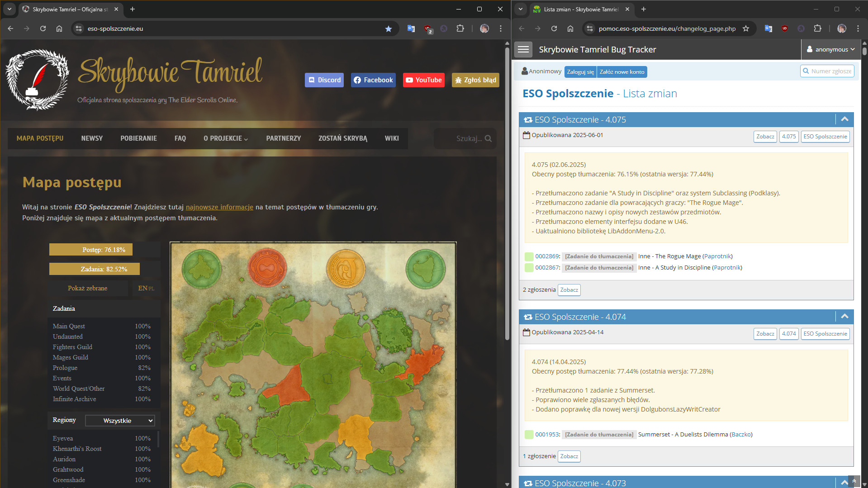Click the red Daedric map medallion
The height and width of the screenshot is (488, 868).
267,268
